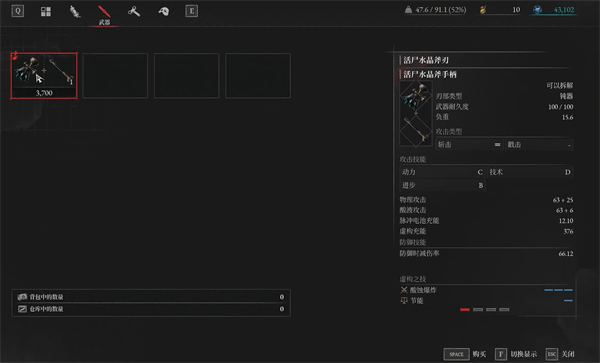Click the handle thumbnail in details panel
600x363 pixels.
tap(416, 130)
